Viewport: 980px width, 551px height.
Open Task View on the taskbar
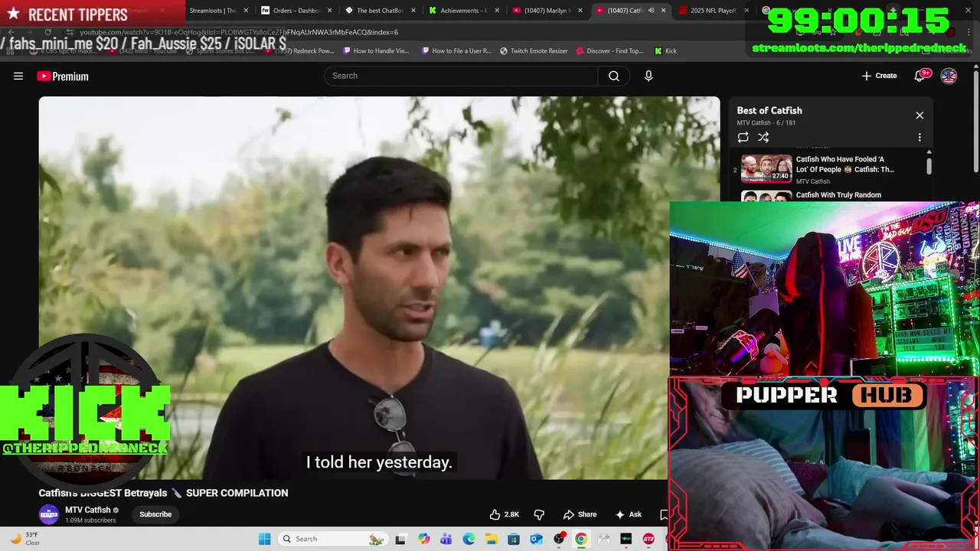coord(400,539)
